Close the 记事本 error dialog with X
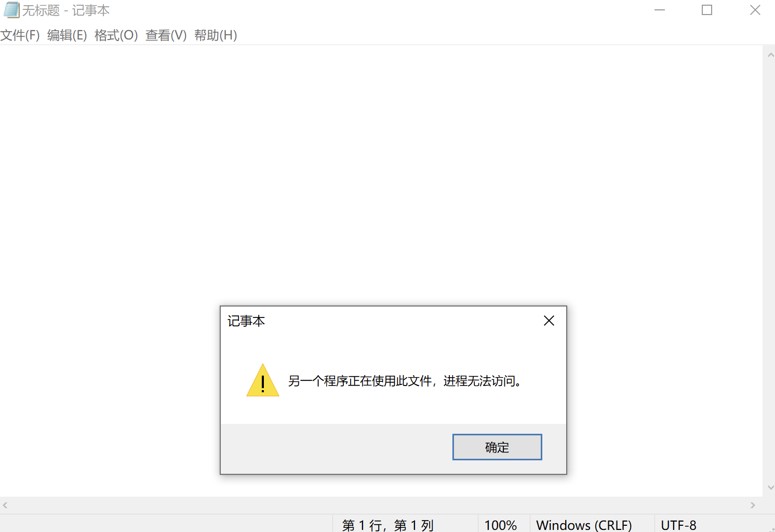This screenshot has height=532, width=775. pyautogui.click(x=549, y=321)
